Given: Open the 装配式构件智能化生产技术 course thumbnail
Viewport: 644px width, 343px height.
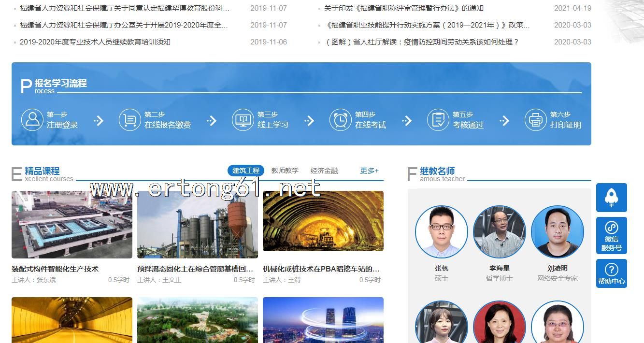Looking at the screenshot, I should 72,225.
